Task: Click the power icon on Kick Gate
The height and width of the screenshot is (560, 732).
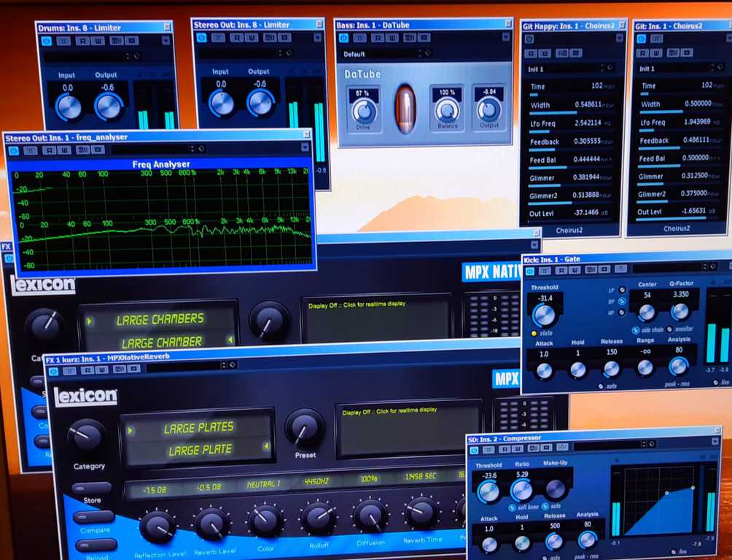Action: 530,271
